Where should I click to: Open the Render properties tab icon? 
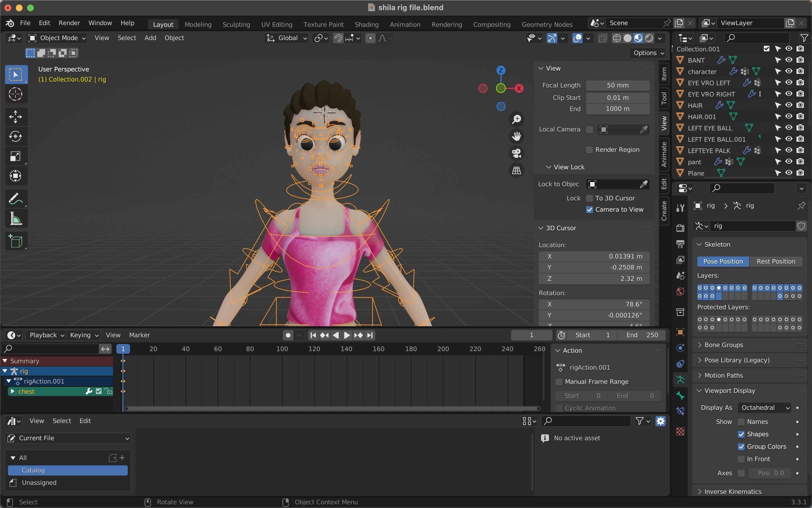[680, 228]
